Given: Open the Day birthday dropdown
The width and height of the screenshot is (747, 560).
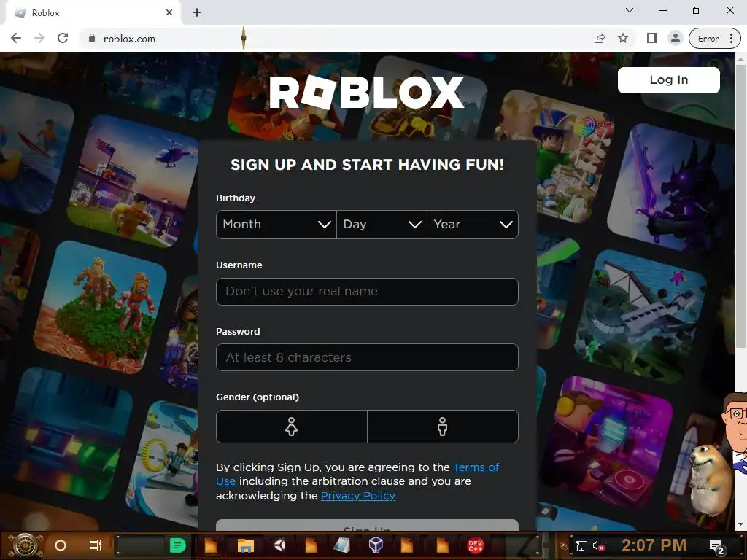Looking at the screenshot, I should 382,225.
